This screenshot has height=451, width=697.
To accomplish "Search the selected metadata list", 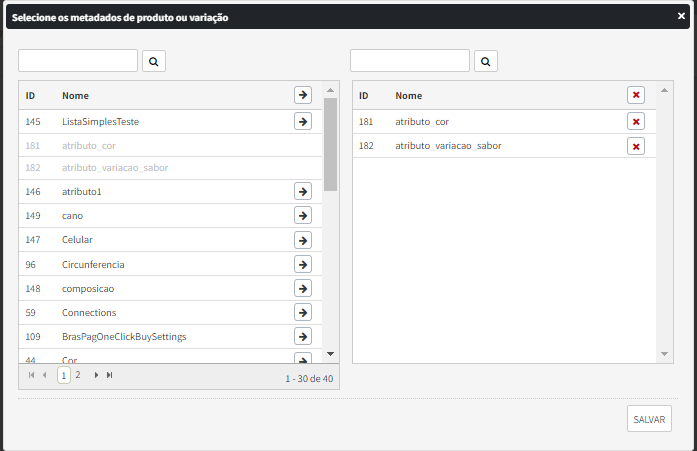I will pyautogui.click(x=486, y=61).
